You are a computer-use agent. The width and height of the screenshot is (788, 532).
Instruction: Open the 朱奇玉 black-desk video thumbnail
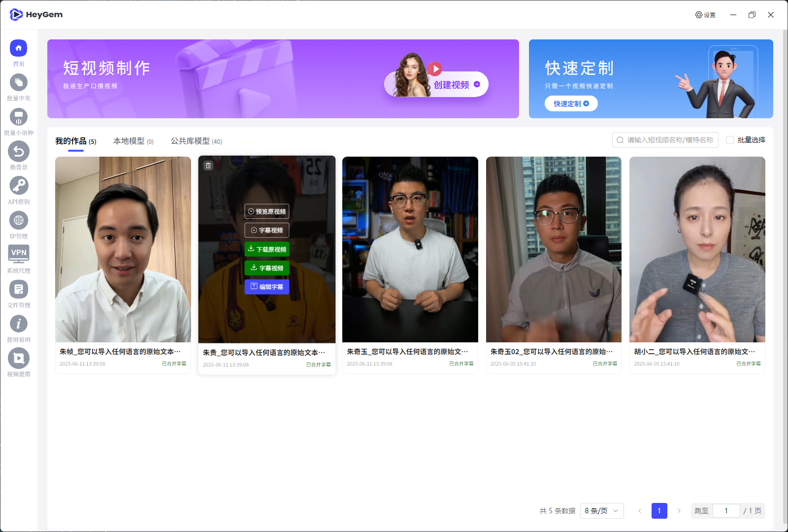410,249
